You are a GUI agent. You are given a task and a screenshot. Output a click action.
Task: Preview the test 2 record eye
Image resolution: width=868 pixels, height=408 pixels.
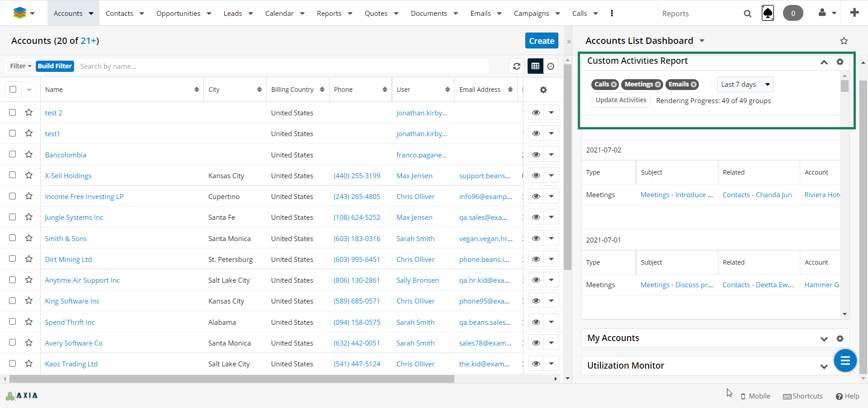click(536, 113)
